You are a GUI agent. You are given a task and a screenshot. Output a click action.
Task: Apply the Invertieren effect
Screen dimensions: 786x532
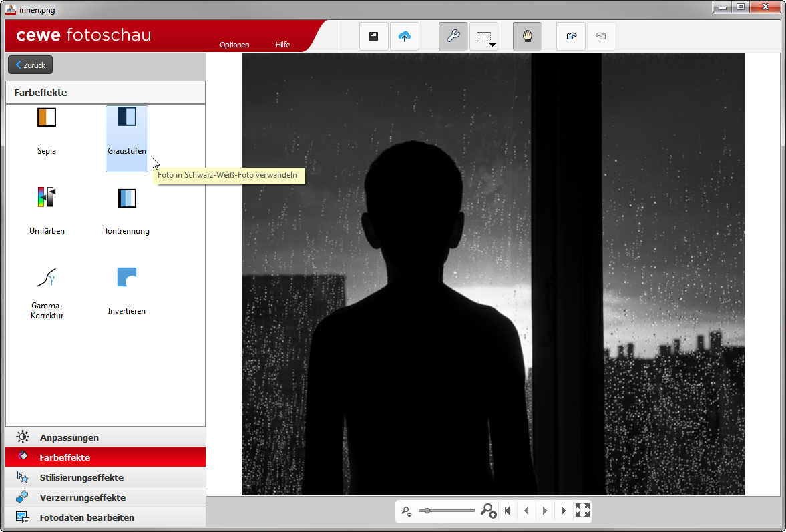coord(126,290)
